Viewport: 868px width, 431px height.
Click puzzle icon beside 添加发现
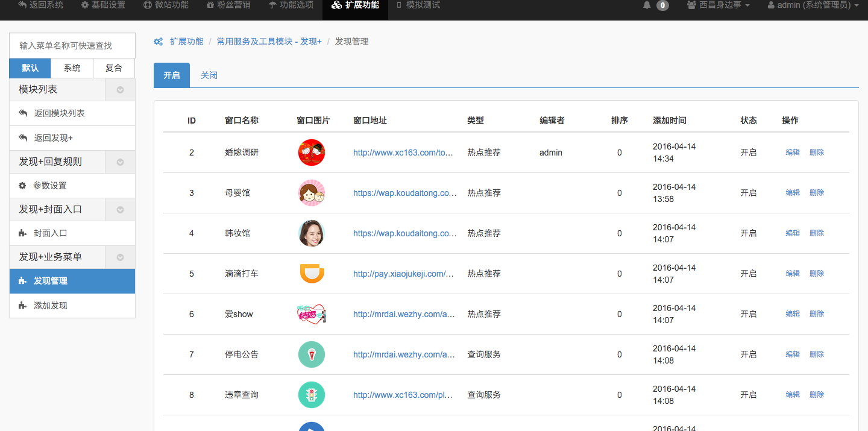point(23,306)
